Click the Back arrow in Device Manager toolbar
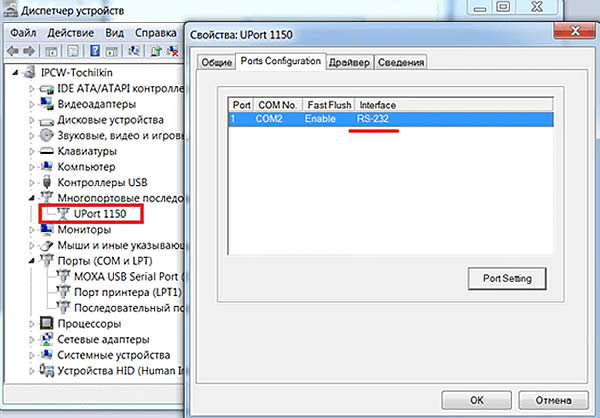The image size is (600, 418). tap(13, 51)
